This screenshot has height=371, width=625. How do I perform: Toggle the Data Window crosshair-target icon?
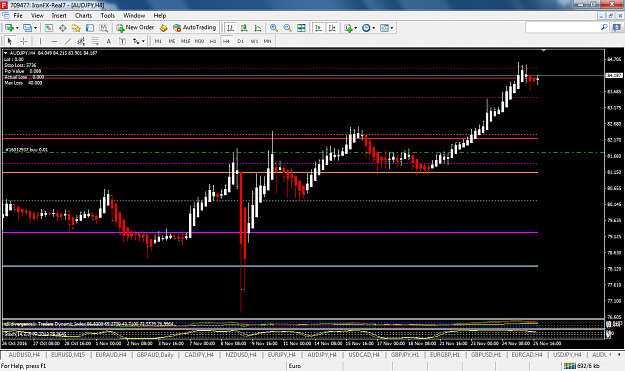tap(63, 28)
